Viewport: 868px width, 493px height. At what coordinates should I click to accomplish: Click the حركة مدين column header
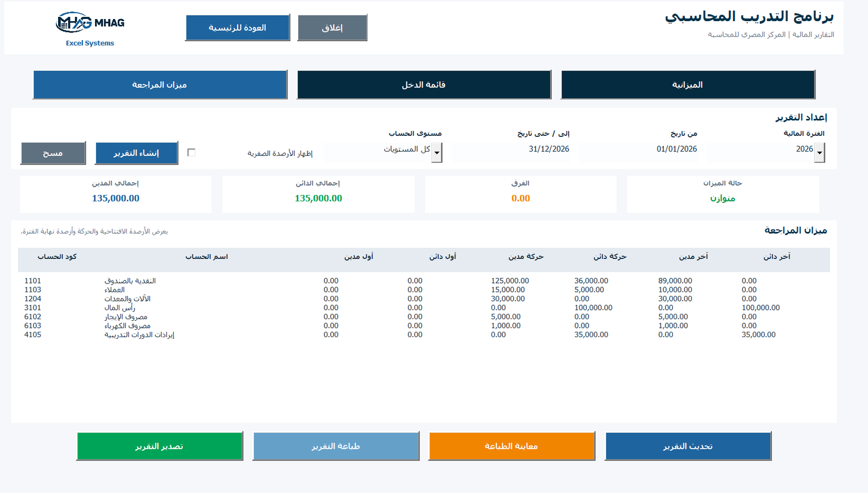(526, 256)
